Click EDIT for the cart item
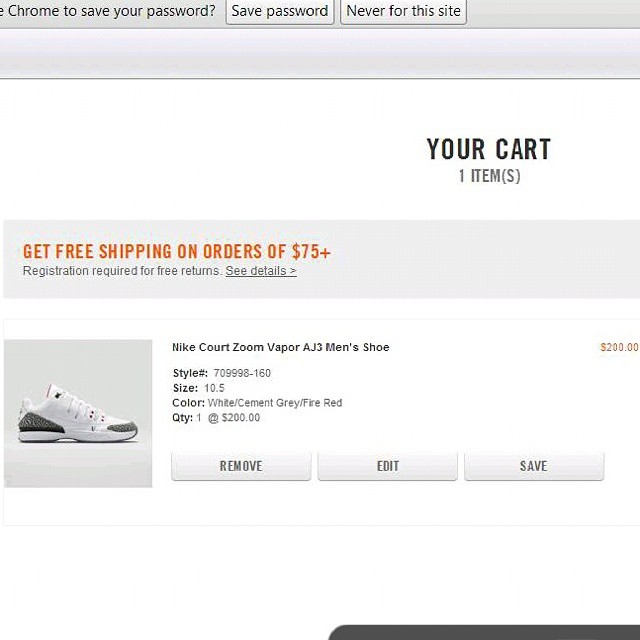The height and width of the screenshot is (640, 640). [387, 466]
